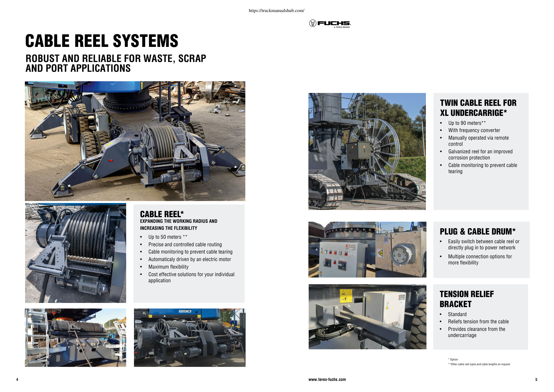Open the truckmanualshub.com link at the top

(276, 11)
